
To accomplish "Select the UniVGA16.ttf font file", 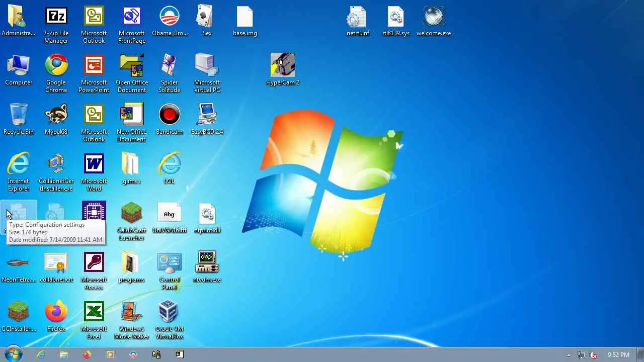I will (169, 218).
